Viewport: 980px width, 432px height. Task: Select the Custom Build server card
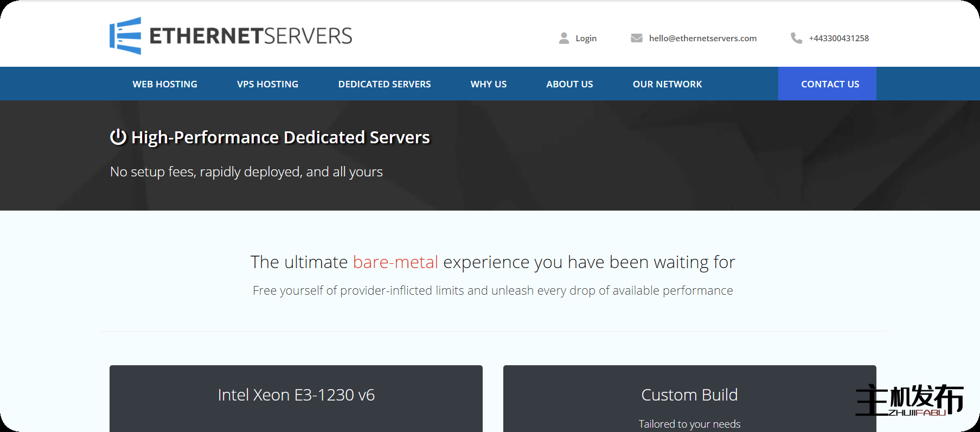pyautogui.click(x=689, y=398)
